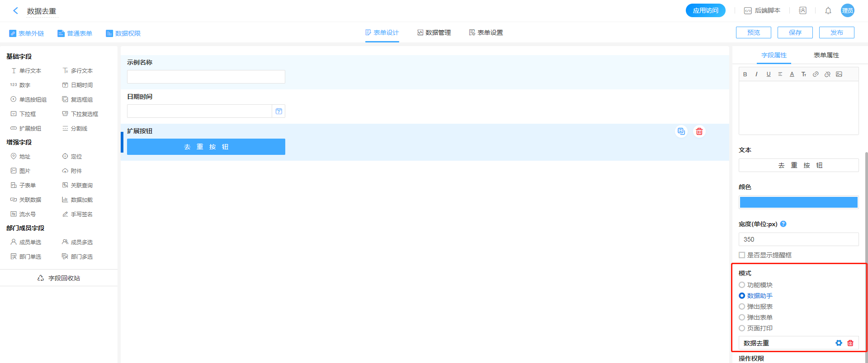The width and height of the screenshot is (868, 363).
Task: Toggle bold in the rich text toolbar
Action: (745, 74)
